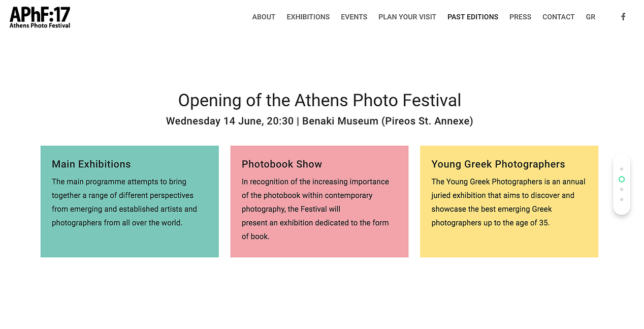The width and height of the screenshot is (644, 329).
Task: Select the active green ring navigation dot
Action: (x=622, y=179)
